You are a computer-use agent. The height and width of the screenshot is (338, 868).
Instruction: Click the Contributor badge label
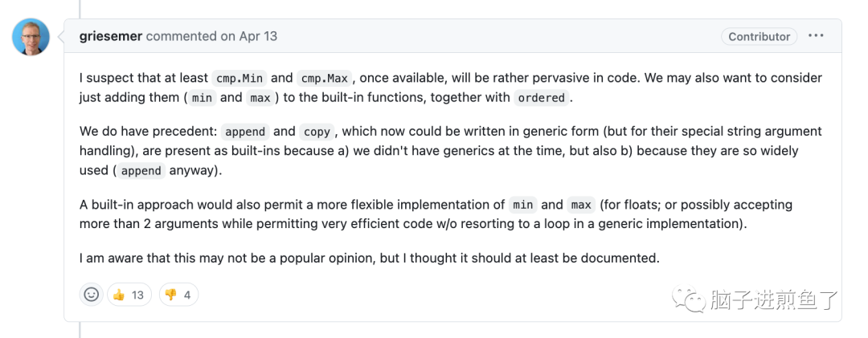click(759, 36)
